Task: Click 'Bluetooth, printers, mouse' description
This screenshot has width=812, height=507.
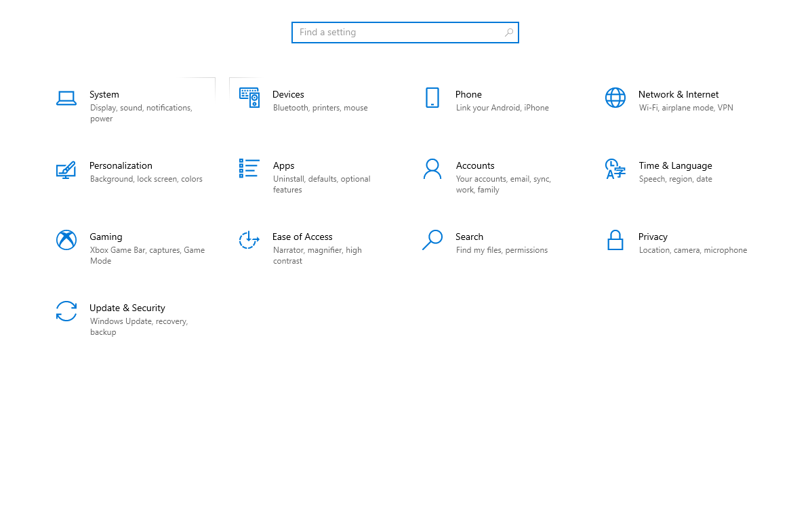Action: point(320,108)
